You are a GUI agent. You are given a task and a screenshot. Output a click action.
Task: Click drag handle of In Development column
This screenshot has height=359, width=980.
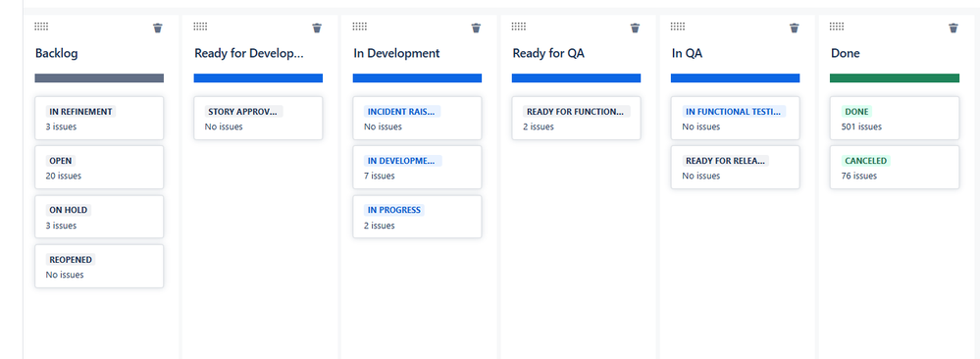359,26
